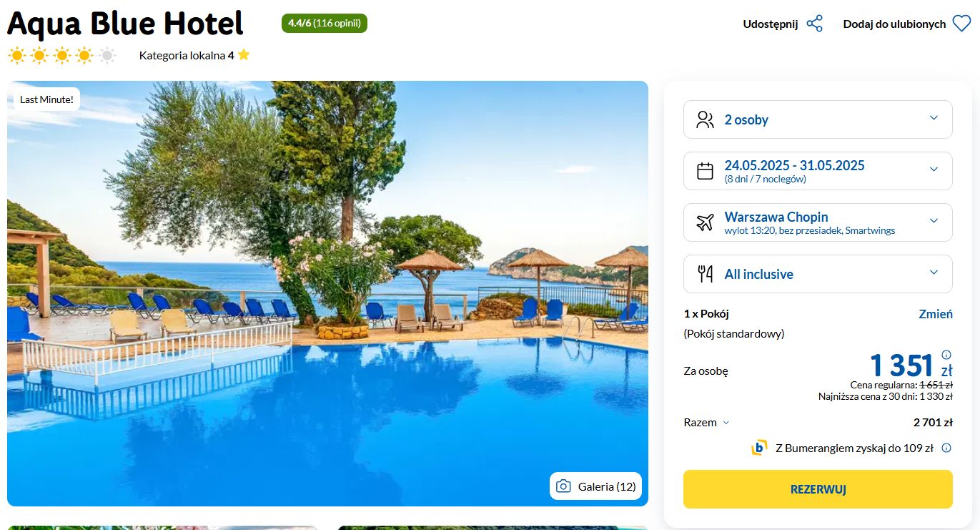Image resolution: width=980 pixels, height=530 pixels.
Task: Add hotel to favorites with heart icon
Action: pos(961,24)
